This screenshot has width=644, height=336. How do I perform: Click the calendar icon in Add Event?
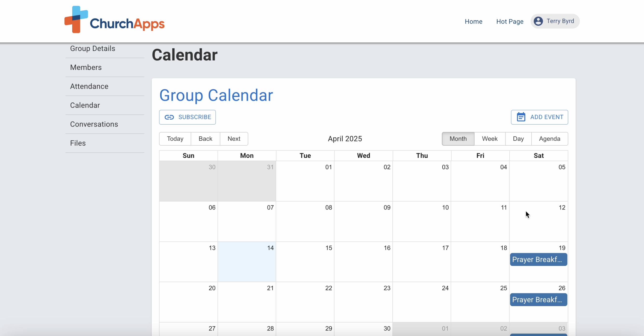[x=521, y=117]
